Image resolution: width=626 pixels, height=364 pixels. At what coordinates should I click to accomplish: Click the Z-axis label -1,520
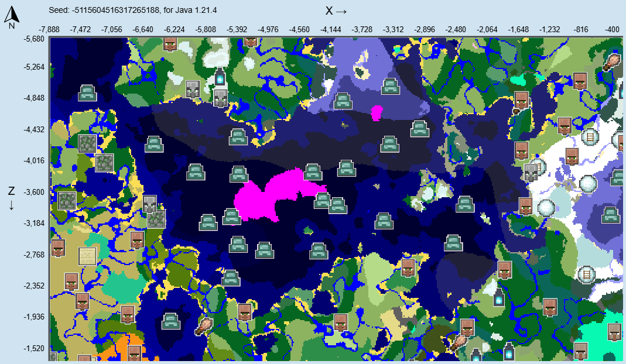point(34,348)
